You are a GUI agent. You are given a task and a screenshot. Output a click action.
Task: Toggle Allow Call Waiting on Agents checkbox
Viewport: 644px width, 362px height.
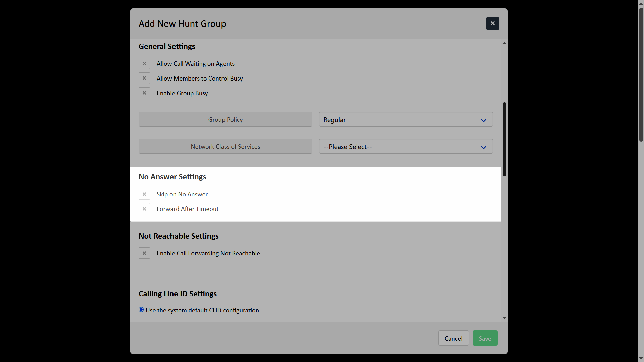(144, 63)
